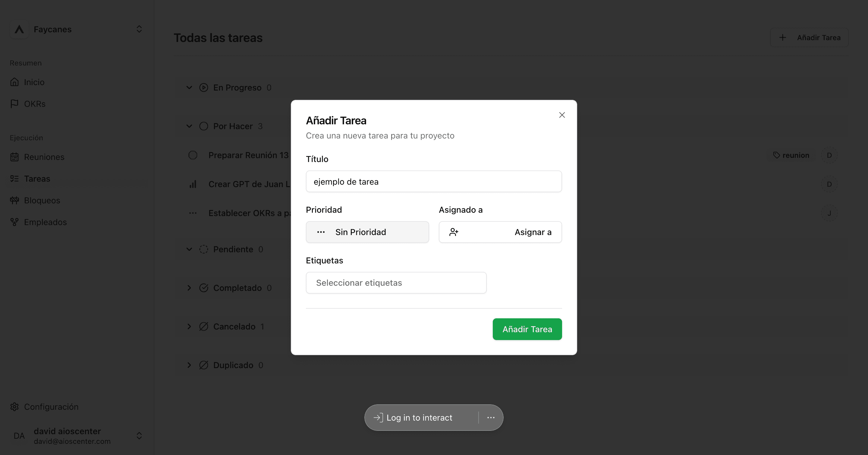Toggle status circle of Preparar Reunión task

(193, 155)
